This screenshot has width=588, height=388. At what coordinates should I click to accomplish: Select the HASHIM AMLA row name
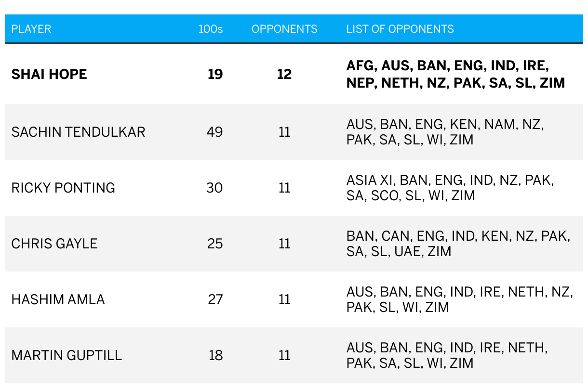coord(58,299)
